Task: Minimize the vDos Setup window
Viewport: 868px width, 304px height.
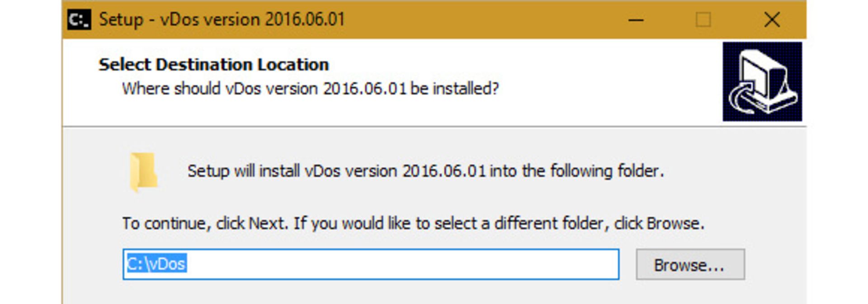Action: click(635, 19)
